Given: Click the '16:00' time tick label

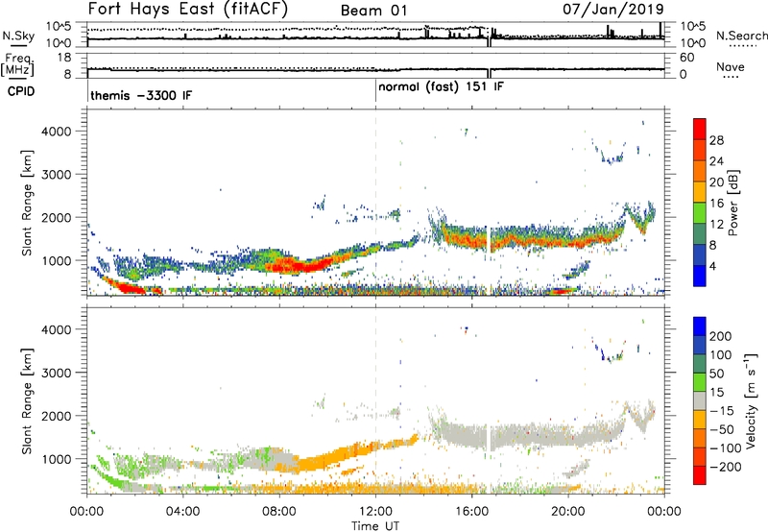Looking at the screenshot, I should 471,512.
